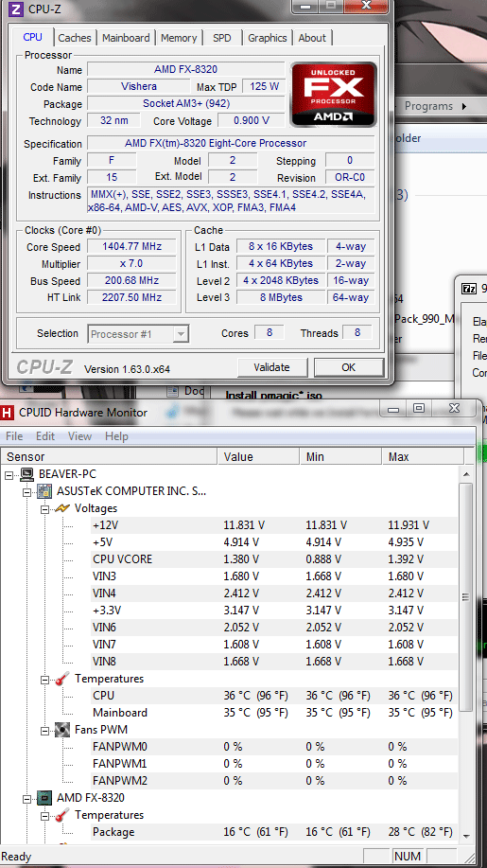Select the VIN8 row
The width and height of the screenshot is (487, 868).
pos(273,662)
